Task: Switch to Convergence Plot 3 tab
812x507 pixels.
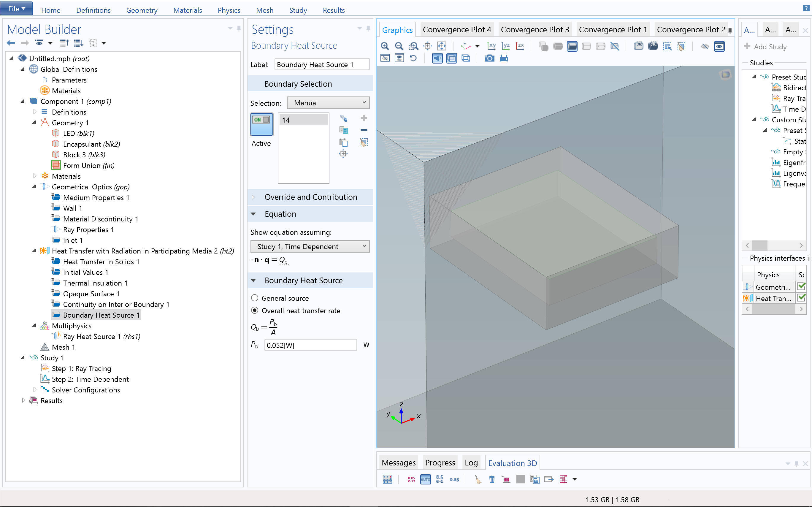Action: click(x=535, y=29)
